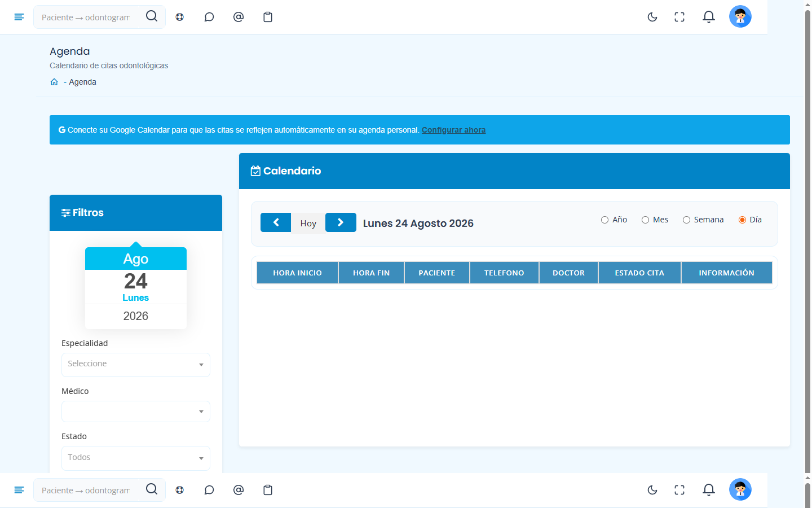Viewport: 812px width, 508px height.
Task: Go to home via breadcrumb house icon
Action: coord(54,82)
